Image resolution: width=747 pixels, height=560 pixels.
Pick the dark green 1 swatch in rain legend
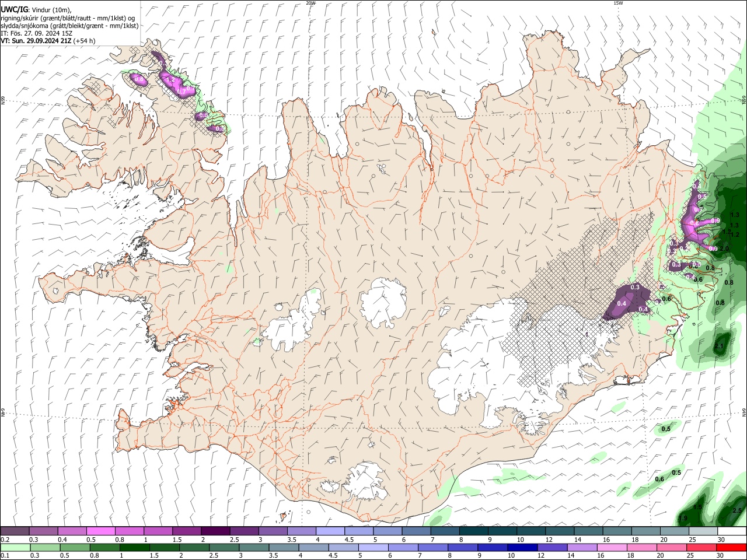[x=134, y=547]
